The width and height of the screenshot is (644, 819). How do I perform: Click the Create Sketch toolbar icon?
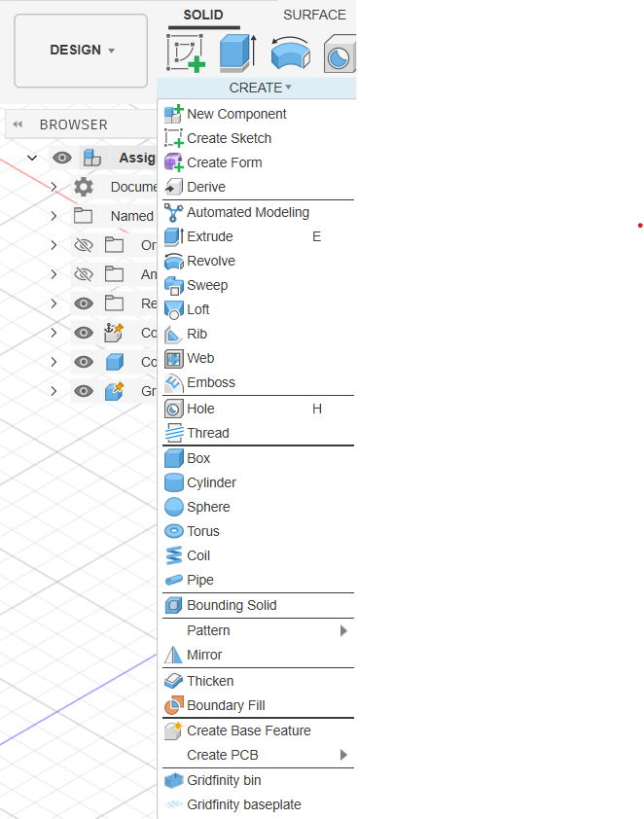[x=186, y=53]
